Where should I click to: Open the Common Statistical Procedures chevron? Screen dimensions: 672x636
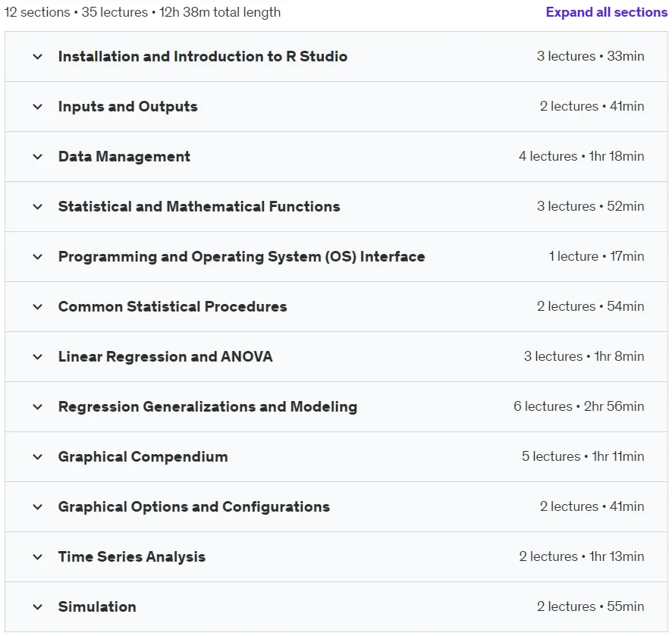38,307
